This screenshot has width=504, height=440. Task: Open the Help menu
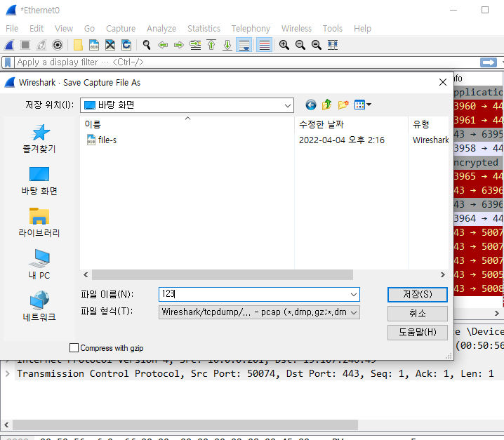tap(362, 29)
